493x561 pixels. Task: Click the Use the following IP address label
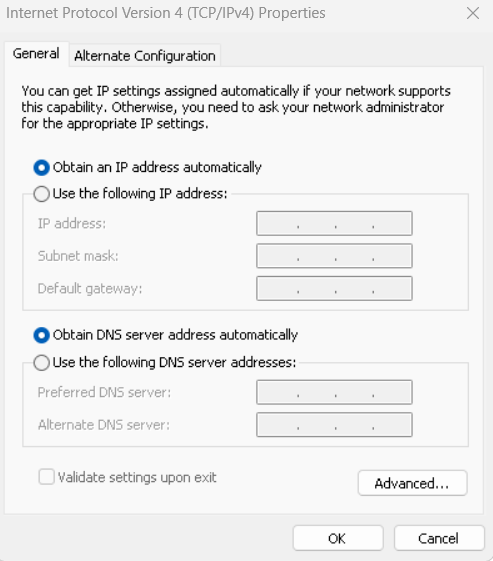click(140, 194)
